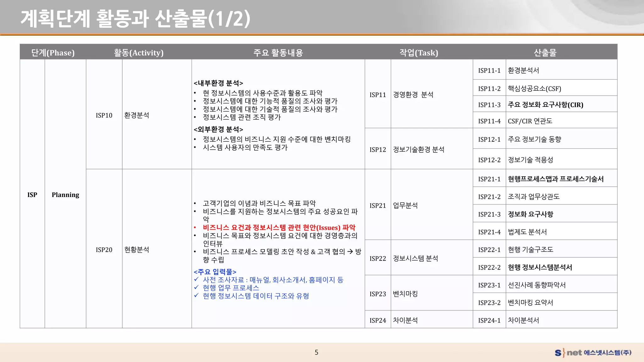Image resolution: width=644 pixels, height=362 pixels.
Task: Select the 주요 활동내용 column header
Action: click(278, 52)
